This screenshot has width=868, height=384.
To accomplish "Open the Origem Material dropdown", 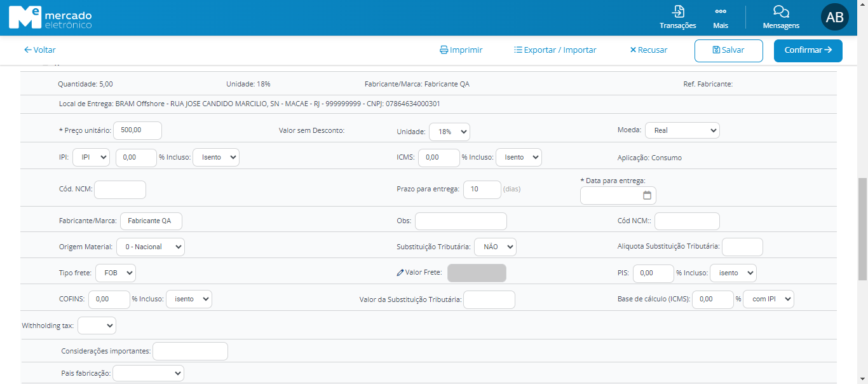I will pos(150,247).
